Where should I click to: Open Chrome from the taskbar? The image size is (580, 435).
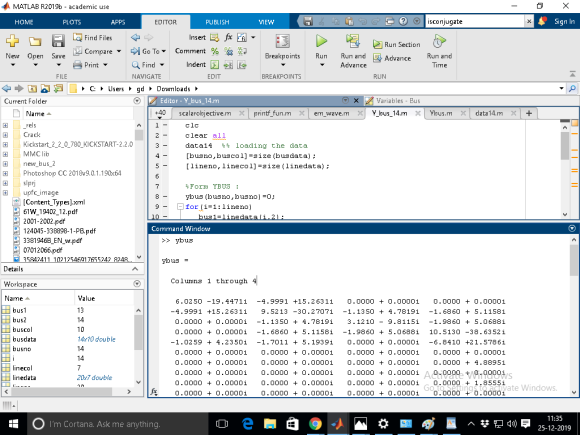click(315, 424)
